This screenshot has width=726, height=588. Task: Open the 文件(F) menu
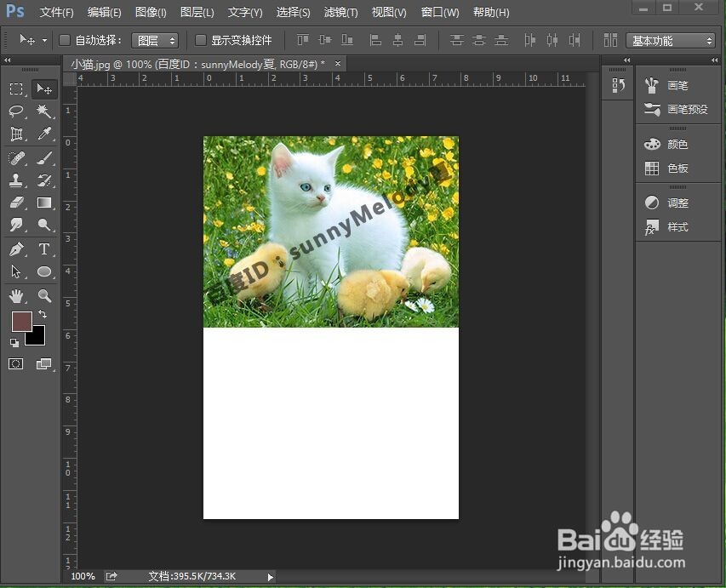click(56, 13)
